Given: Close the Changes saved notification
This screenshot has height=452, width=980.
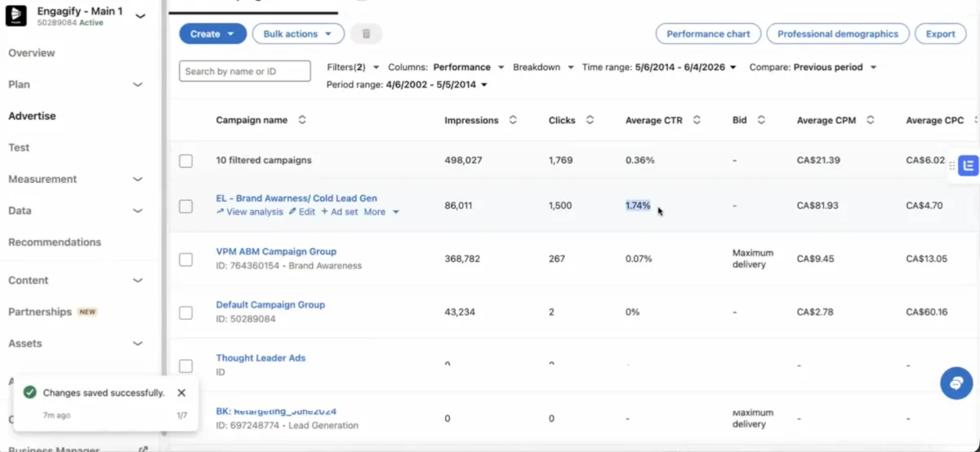Looking at the screenshot, I should (181, 392).
